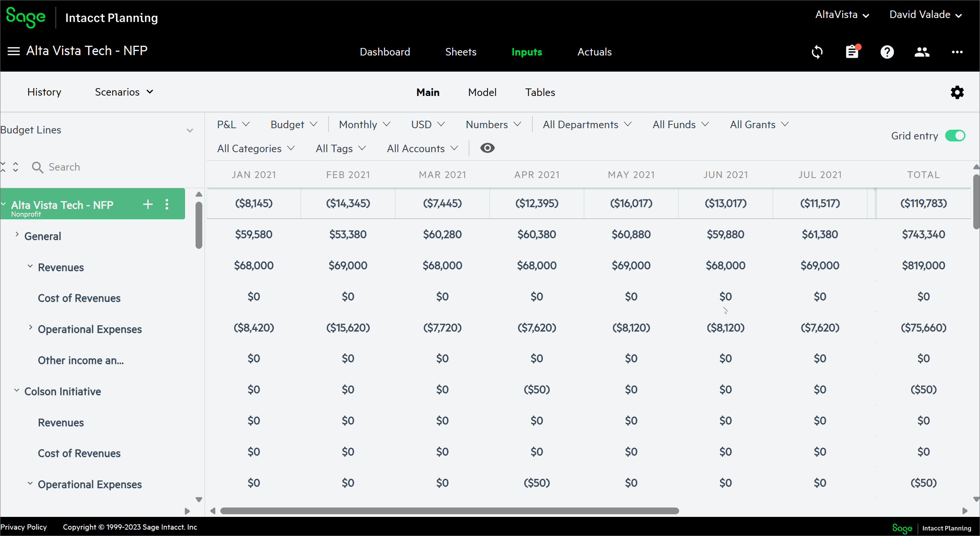The height and width of the screenshot is (536, 980).
Task: Collapse the Colson Initiative tree node
Action: pos(17,391)
